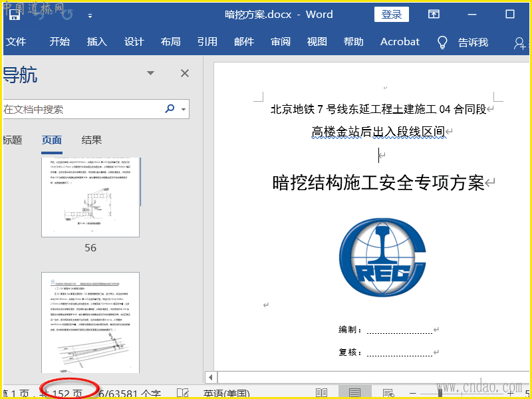Image resolution: width=532 pixels, height=399 pixels.
Task: Open the ribbon display options icon
Action: coord(434,14)
